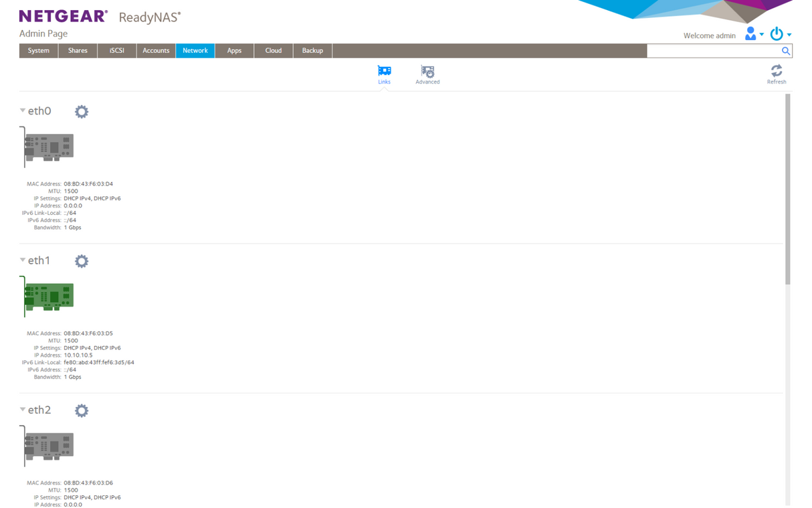Switch to the Accounts tab
The height and width of the screenshot is (508, 812).
click(x=156, y=51)
